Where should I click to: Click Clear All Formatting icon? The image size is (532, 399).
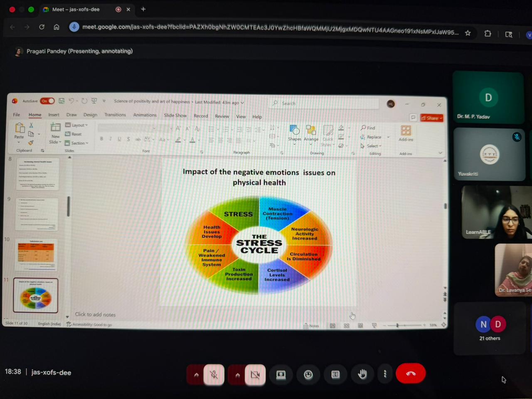tap(197, 128)
